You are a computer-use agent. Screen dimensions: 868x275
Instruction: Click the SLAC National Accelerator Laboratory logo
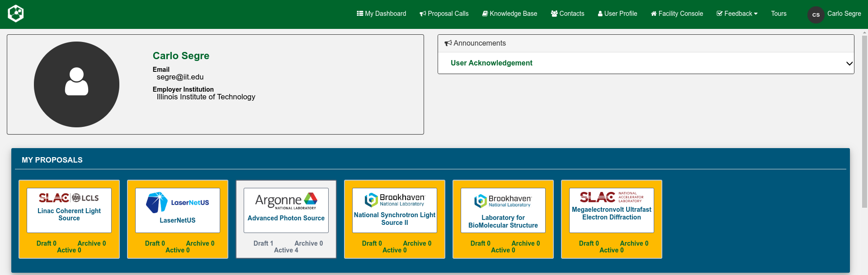tap(611, 197)
